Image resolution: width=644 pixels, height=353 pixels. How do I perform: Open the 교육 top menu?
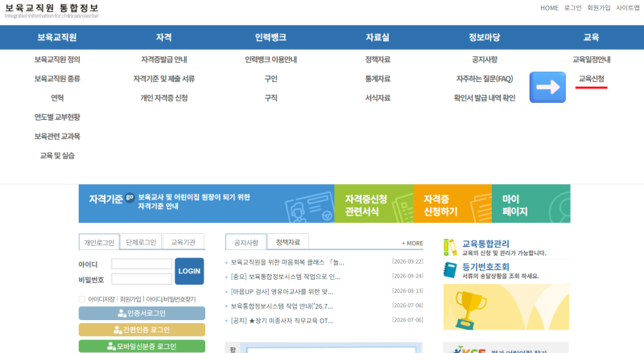click(x=591, y=37)
